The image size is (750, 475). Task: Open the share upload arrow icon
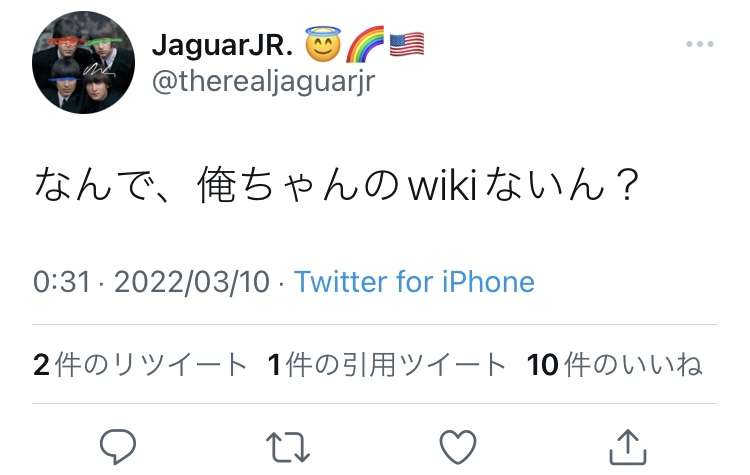point(628,447)
